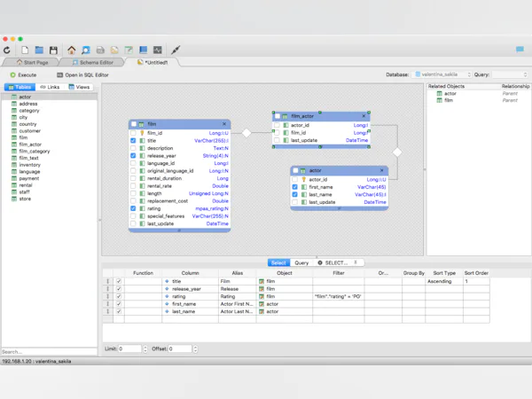
Task: Create a new document with the blank page icon
Action: pyautogui.click(x=26, y=51)
